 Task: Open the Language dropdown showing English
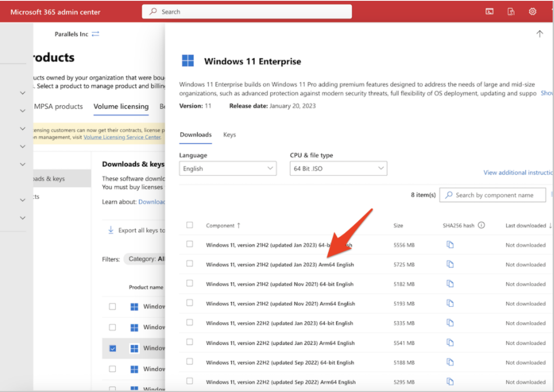pos(227,168)
